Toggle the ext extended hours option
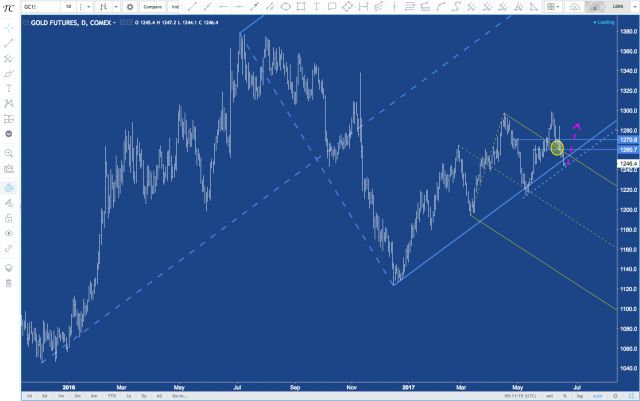 pyautogui.click(x=549, y=396)
